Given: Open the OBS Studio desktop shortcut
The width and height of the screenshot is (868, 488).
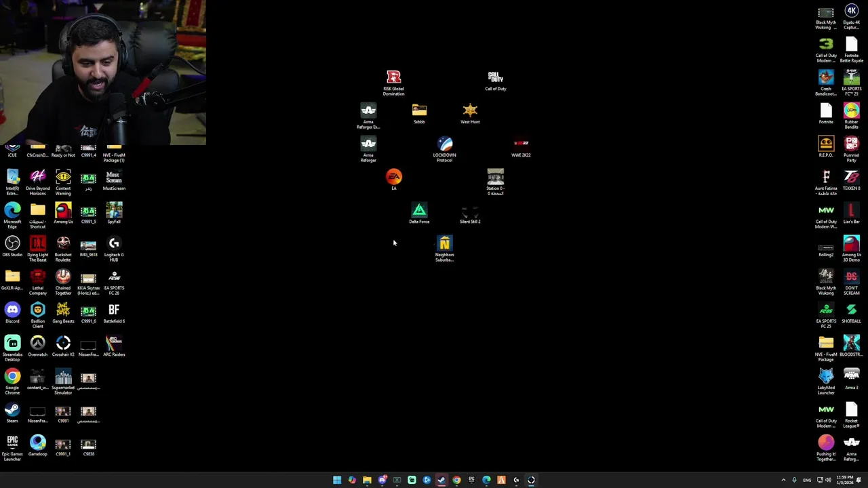Looking at the screenshot, I should (x=12, y=247).
